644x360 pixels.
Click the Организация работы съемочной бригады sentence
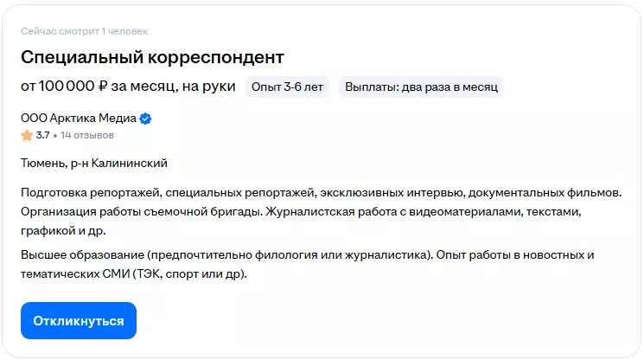coord(140,211)
